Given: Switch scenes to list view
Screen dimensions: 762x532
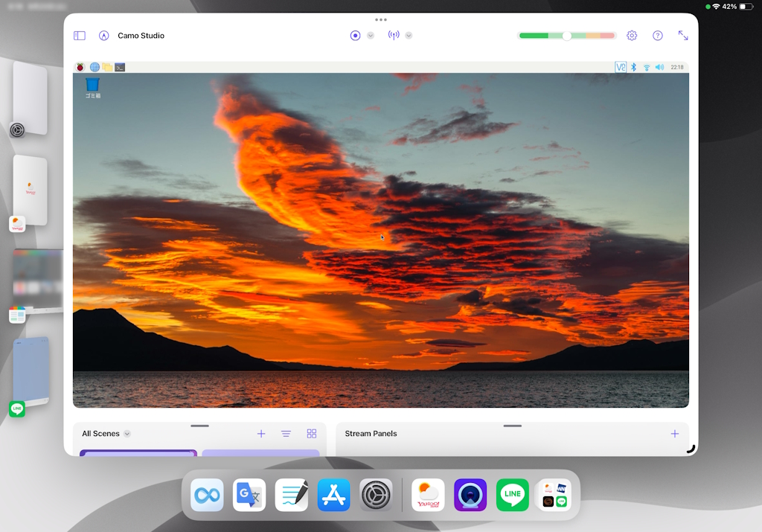Looking at the screenshot, I should (286, 433).
